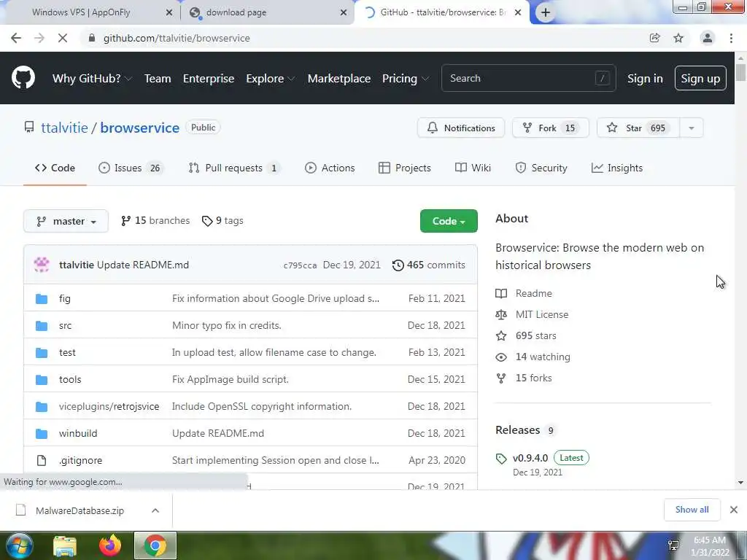This screenshot has width=747, height=560.
Task: Expand the Star lists dropdown arrow
Action: coord(692,128)
